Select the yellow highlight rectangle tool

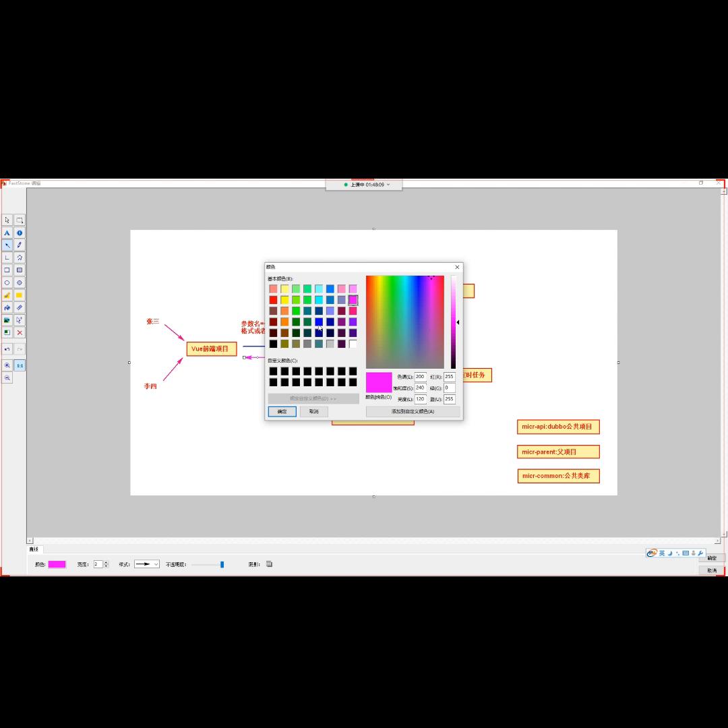[20, 295]
